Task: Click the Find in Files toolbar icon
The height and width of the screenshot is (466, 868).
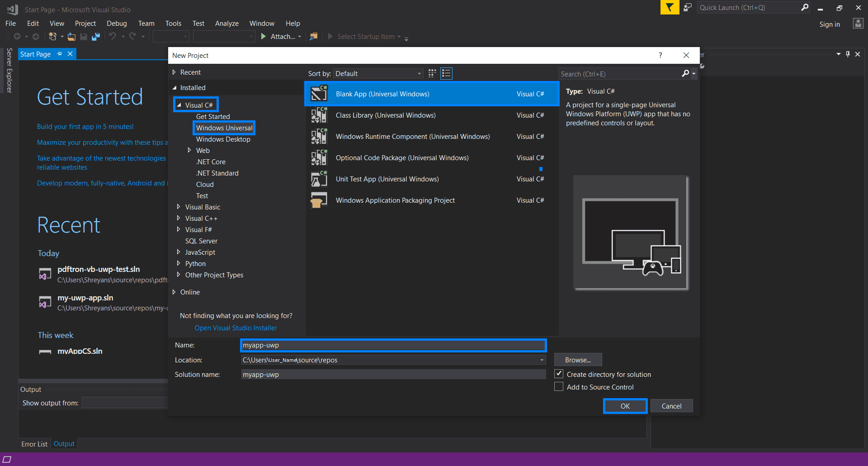Action: tap(313, 37)
